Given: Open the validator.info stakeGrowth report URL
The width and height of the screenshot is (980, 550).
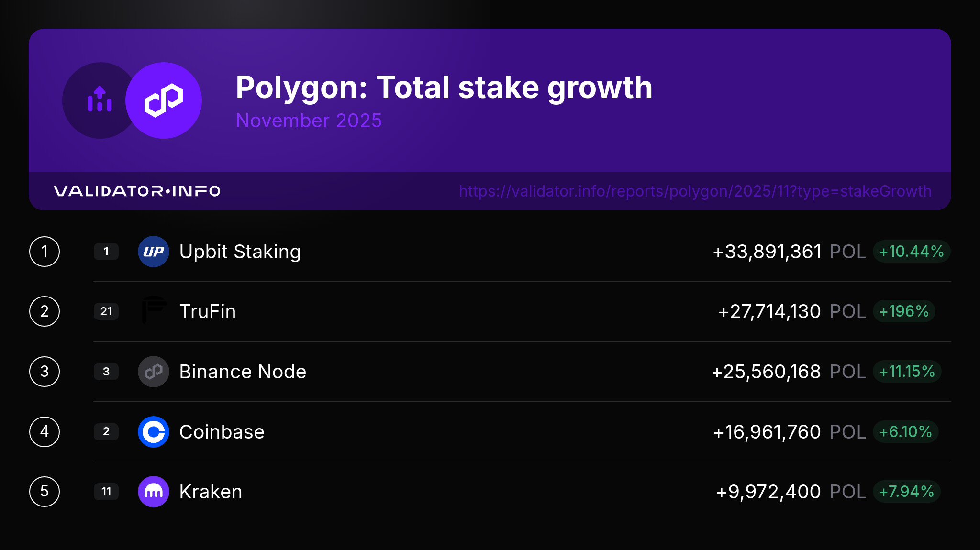Looking at the screenshot, I should tap(695, 191).
